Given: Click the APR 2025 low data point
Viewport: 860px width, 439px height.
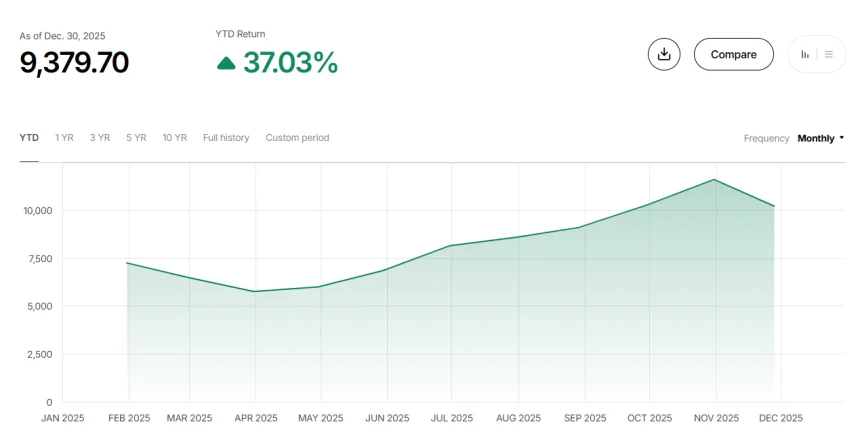Looking at the screenshot, I should [254, 292].
